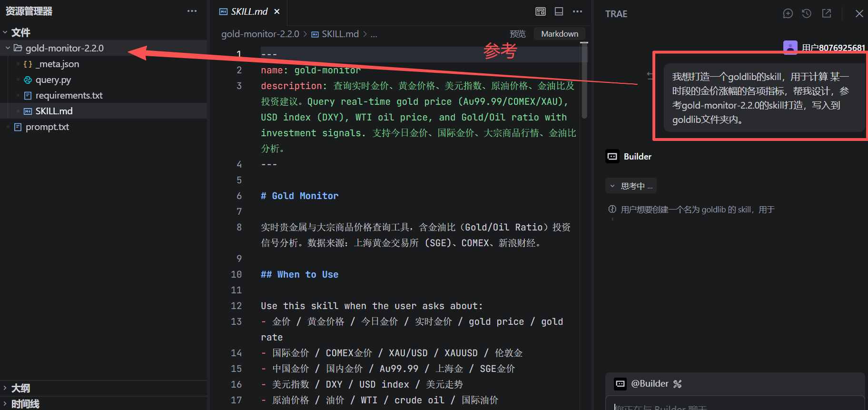Pop out the TRAE panel to a new window
Image resolution: width=868 pixels, height=410 pixels.
827,13
